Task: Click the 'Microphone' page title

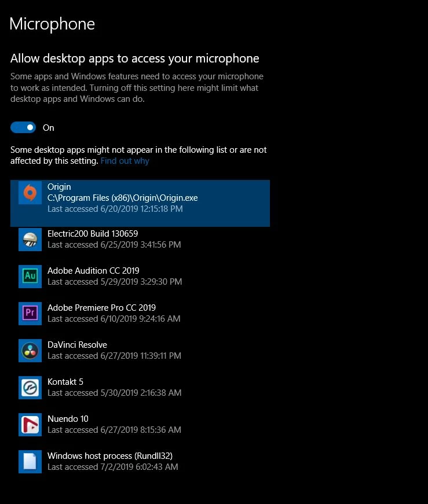Action: click(52, 24)
